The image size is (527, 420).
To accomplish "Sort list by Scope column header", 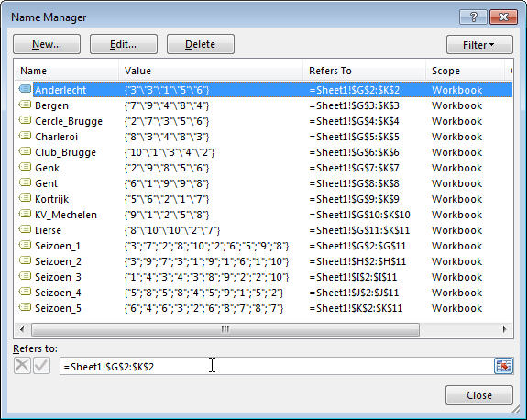I will (466, 71).
